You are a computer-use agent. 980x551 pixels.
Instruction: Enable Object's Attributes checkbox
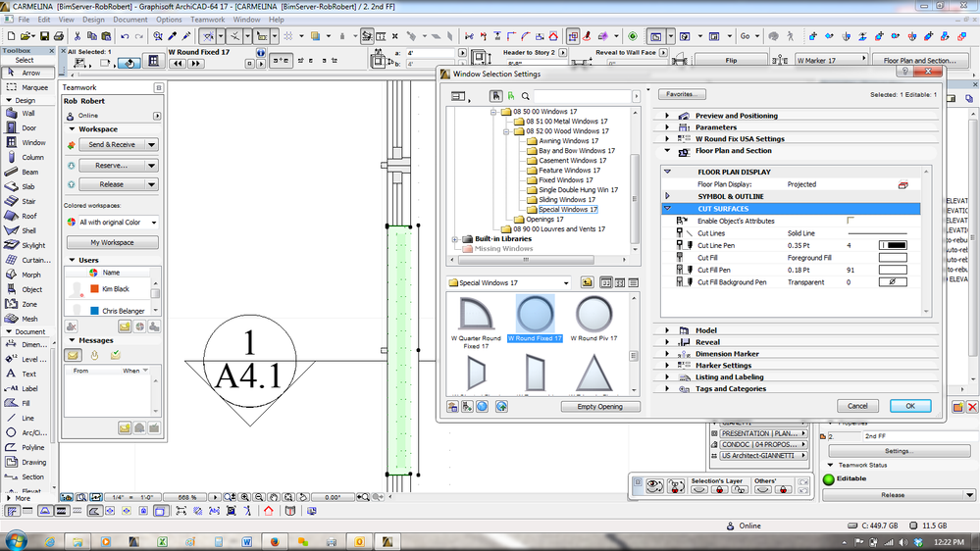(x=851, y=221)
